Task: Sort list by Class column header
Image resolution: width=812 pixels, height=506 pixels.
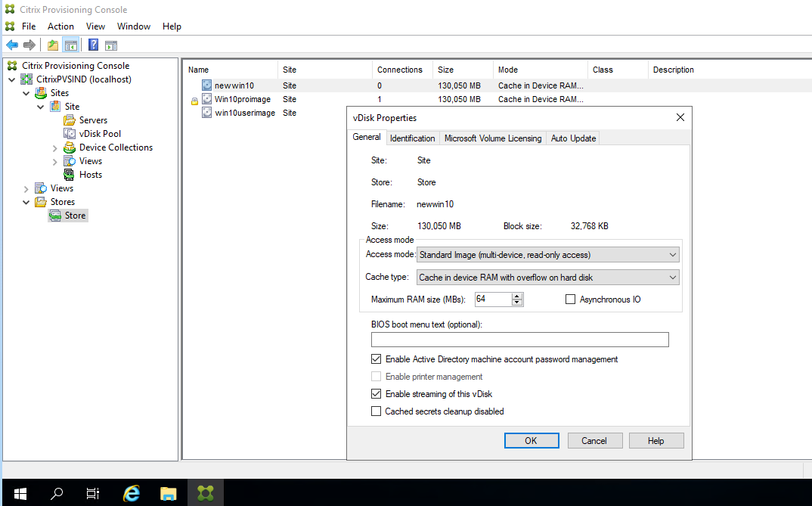Action: (x=618, y=70)
